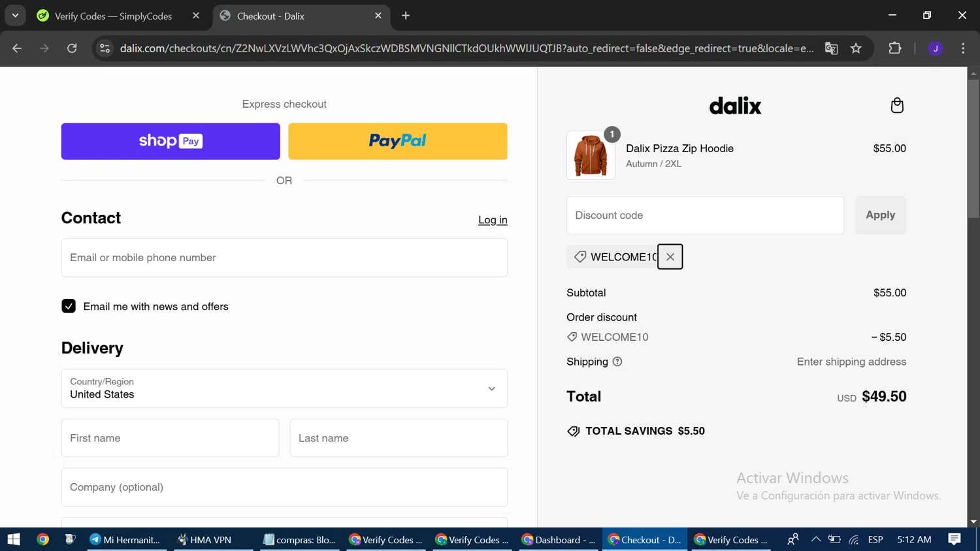The image size is (980, 551).
Task: Open a new browser tab
Action: pos(406,16)
